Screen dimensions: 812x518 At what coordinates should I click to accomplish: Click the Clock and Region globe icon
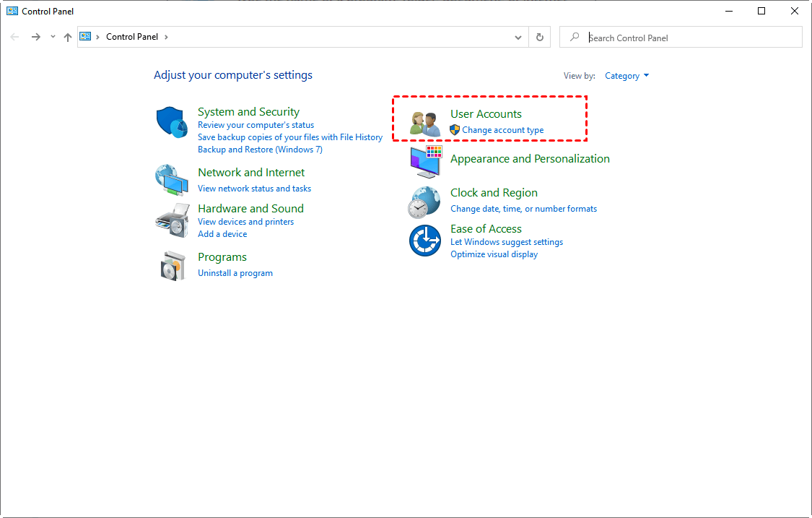[x=424, y=202]
